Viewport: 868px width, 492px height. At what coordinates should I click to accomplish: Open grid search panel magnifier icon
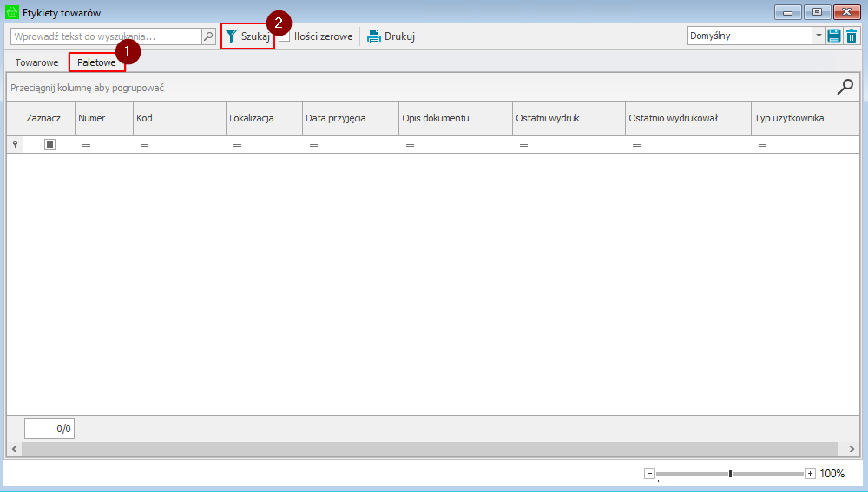point(845,87)
